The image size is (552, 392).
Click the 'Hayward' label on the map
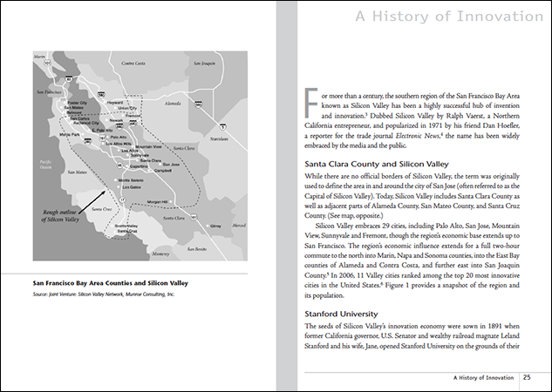pos(115,103)
